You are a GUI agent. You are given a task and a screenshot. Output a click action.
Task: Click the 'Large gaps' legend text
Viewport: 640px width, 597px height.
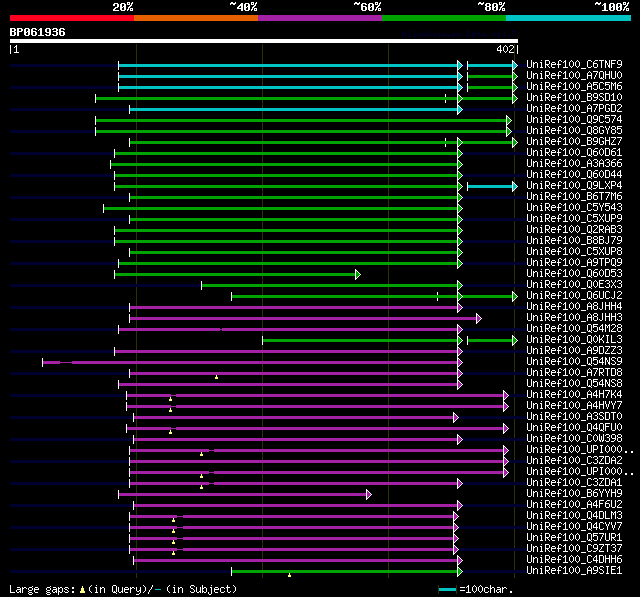[42, 590]
